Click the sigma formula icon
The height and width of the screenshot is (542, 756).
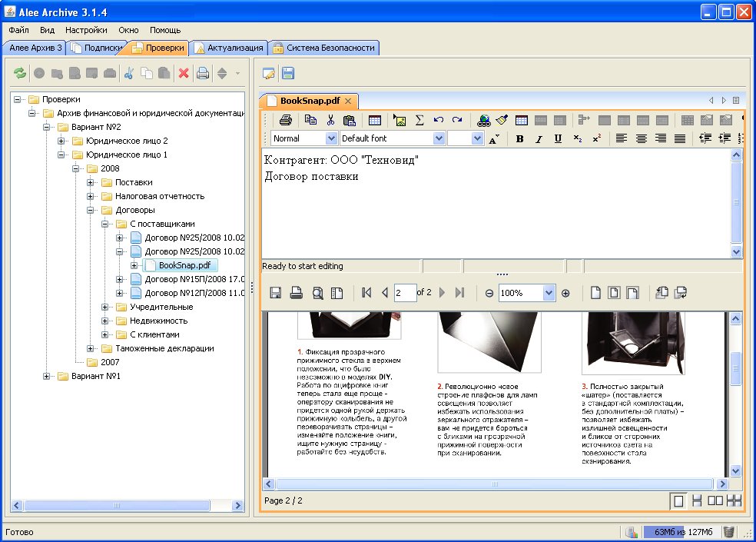(x=419, y=120)
